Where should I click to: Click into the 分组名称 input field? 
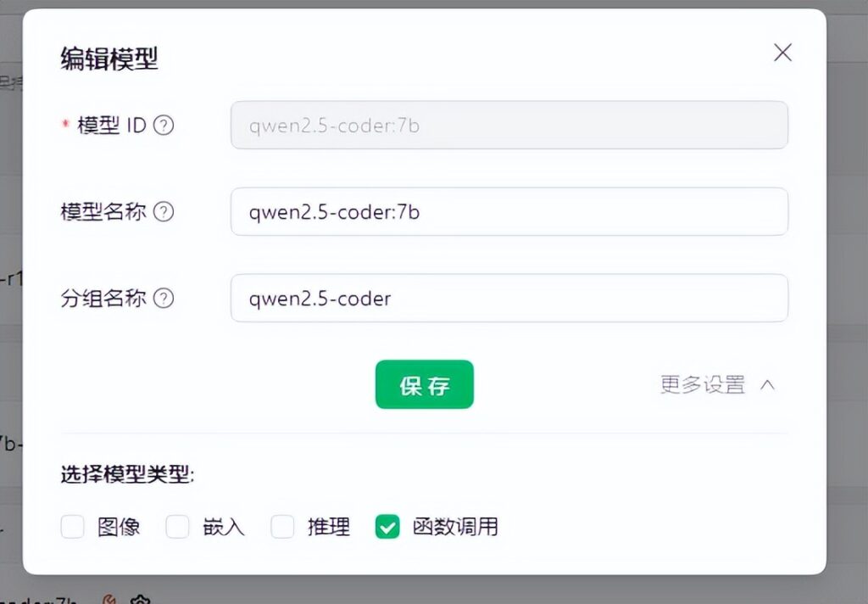pos(509,299)
